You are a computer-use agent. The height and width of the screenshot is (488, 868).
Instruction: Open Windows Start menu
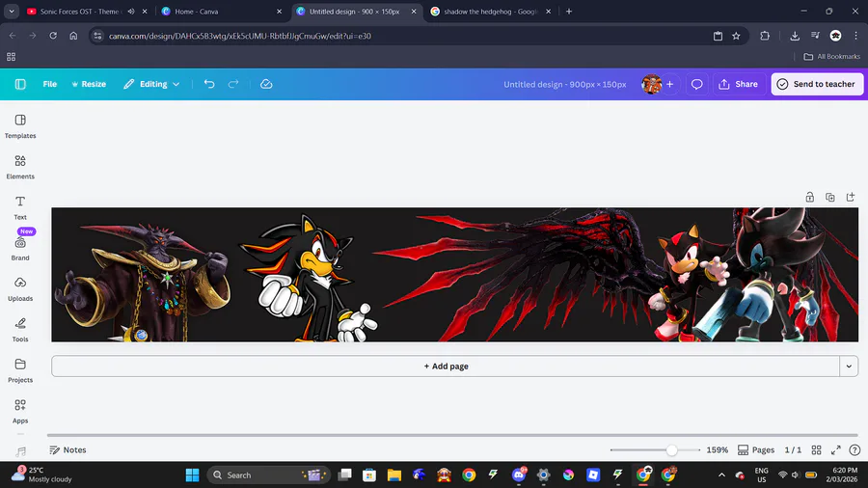(192, 474)
